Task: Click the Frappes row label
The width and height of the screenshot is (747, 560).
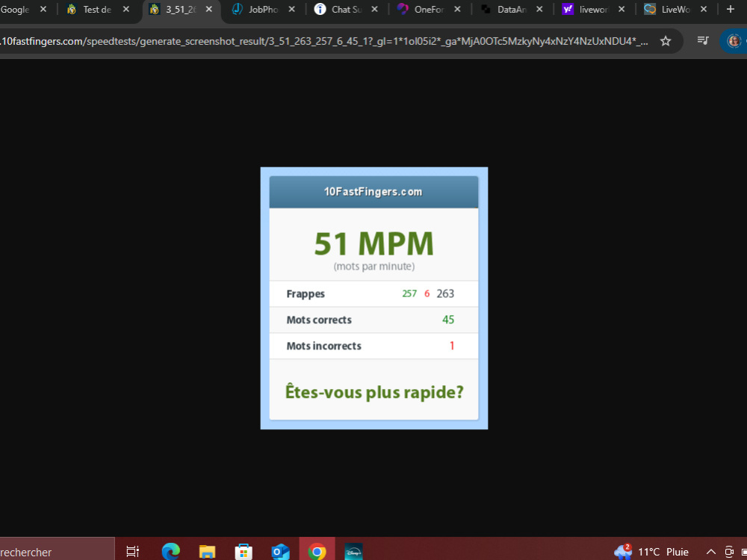Action: pos(306,293)
